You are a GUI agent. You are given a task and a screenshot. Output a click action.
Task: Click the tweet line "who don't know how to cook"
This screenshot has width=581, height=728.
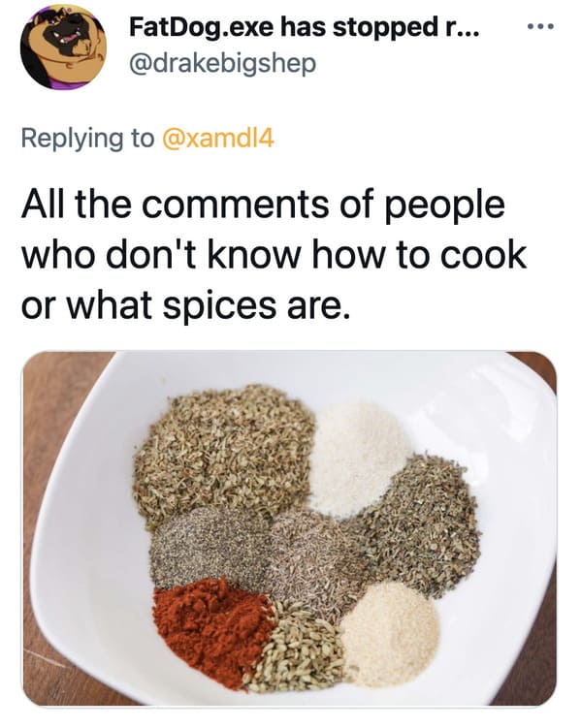pos(274,255)
